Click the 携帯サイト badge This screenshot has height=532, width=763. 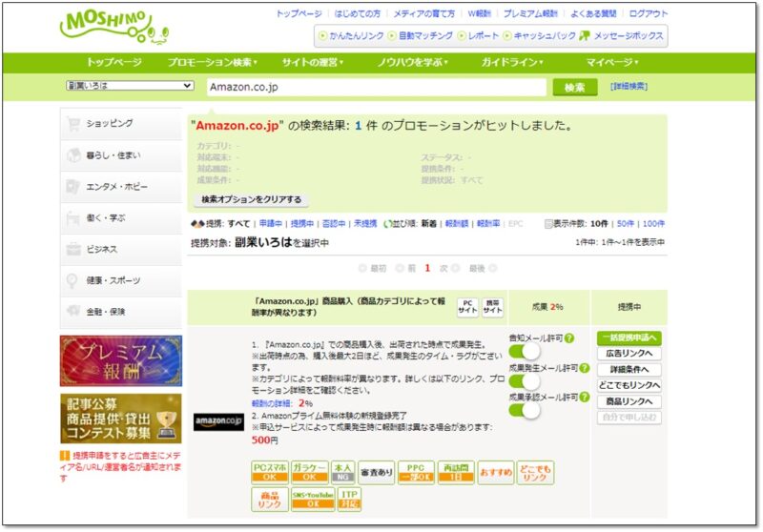coord(492,307)
